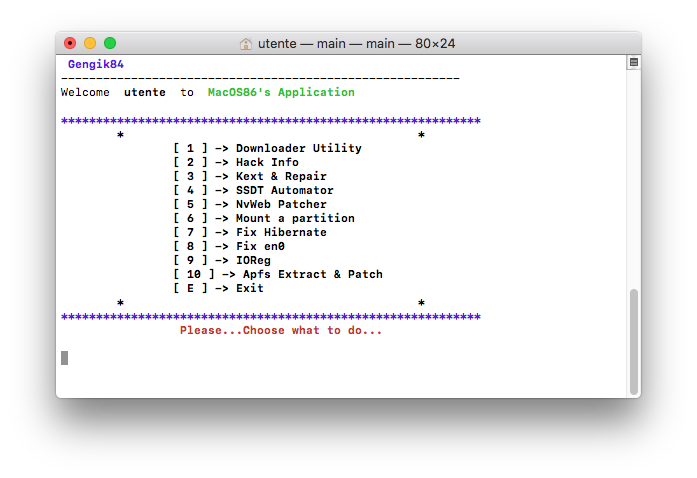
Task: Select the '[ 6 ] -> Mount a partition' line
Action: click(x=264, y=218)
